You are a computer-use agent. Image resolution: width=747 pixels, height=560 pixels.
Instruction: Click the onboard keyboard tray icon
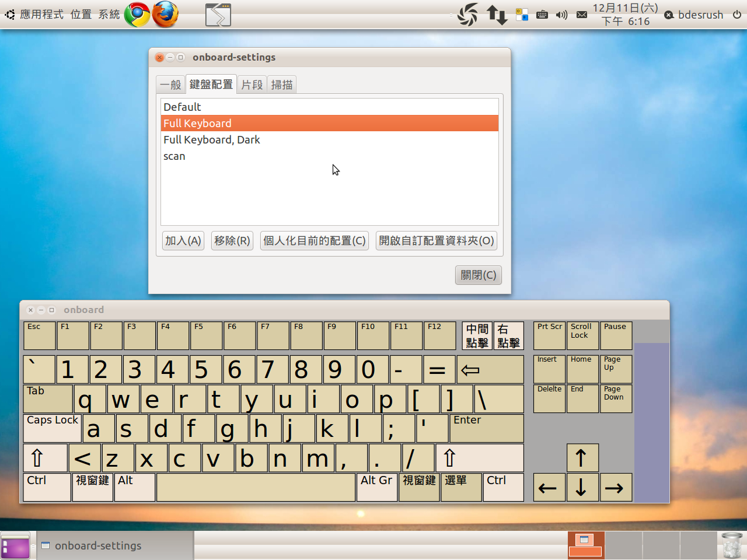point(542,15)
